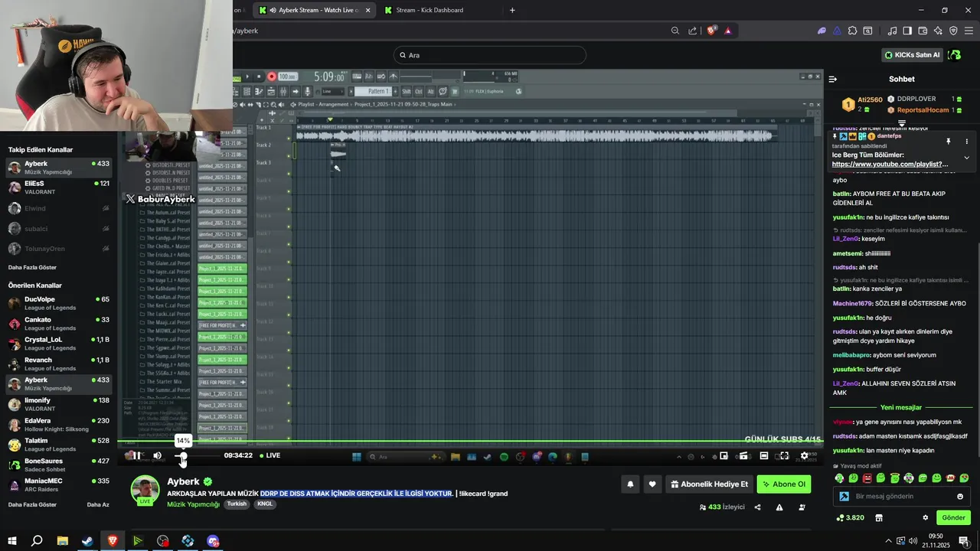980x551 pixels.
Task: Open browser extensions puzzle icon
Action: pyautogui.click(x=852, y=31)
